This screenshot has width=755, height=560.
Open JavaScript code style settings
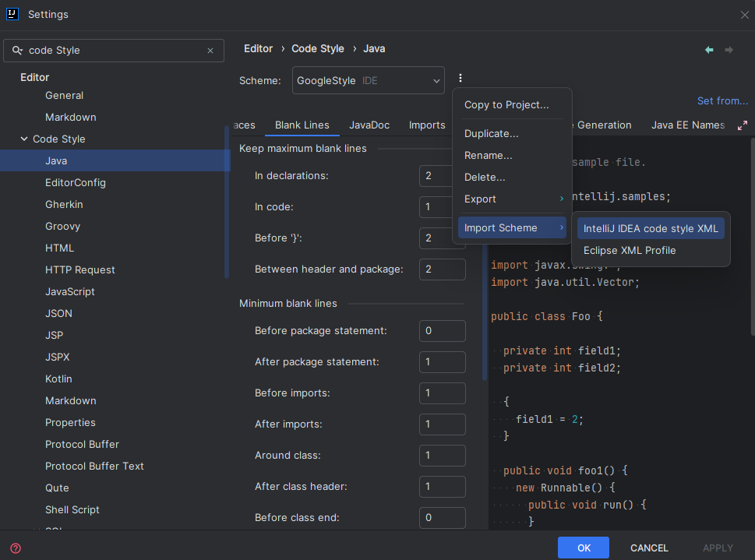tap(70, 292)
